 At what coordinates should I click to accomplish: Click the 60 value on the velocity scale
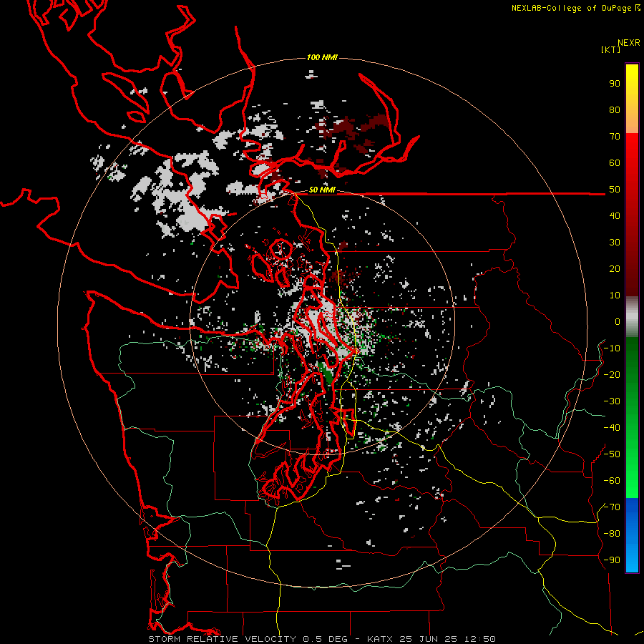[x=615, y=162]
